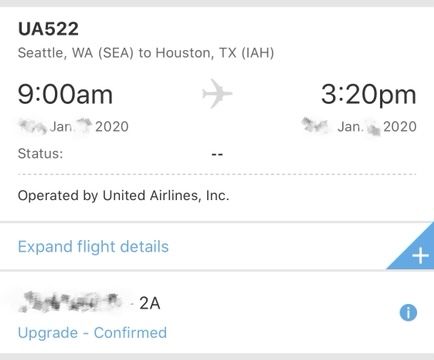This screenshot has height=360, width=434.
Task: Tap the blurred passenger name
Action: 71,302
